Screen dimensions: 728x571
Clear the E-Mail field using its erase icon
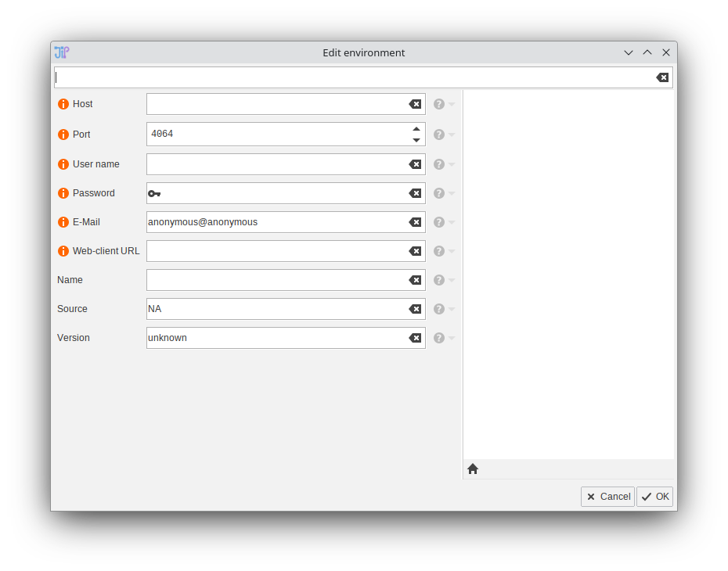(415, 222)
